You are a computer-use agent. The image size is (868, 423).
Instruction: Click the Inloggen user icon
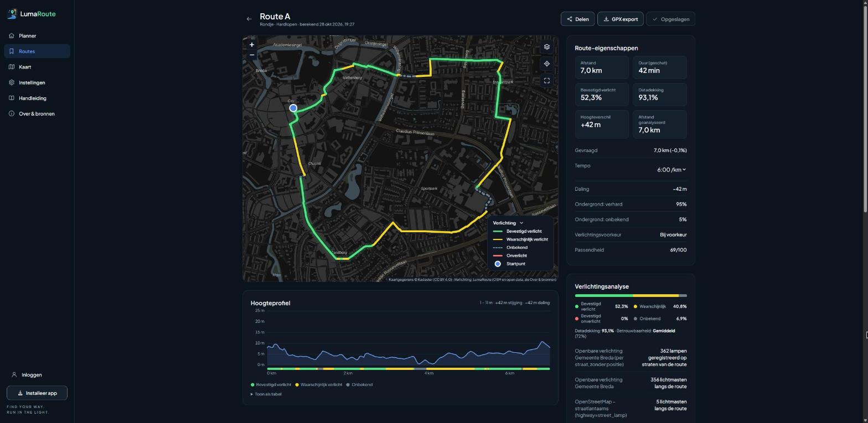coord(14,375)
